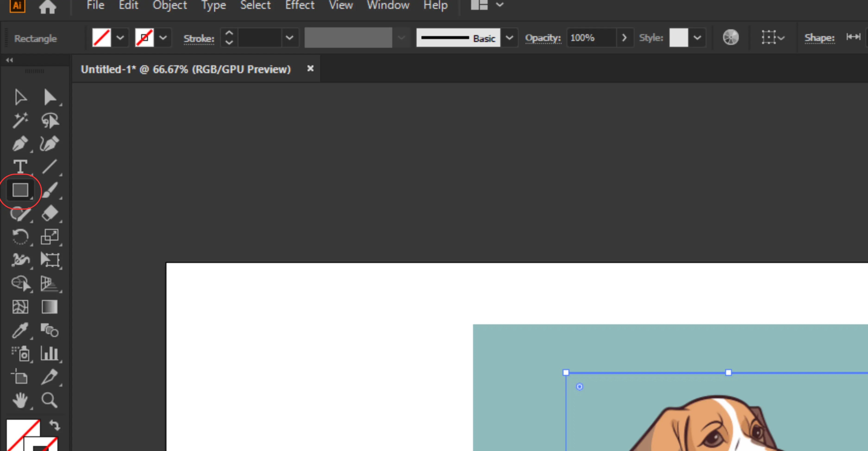
Task: Switch to Untitled-1 document tab
Action: tap(186, 69)
